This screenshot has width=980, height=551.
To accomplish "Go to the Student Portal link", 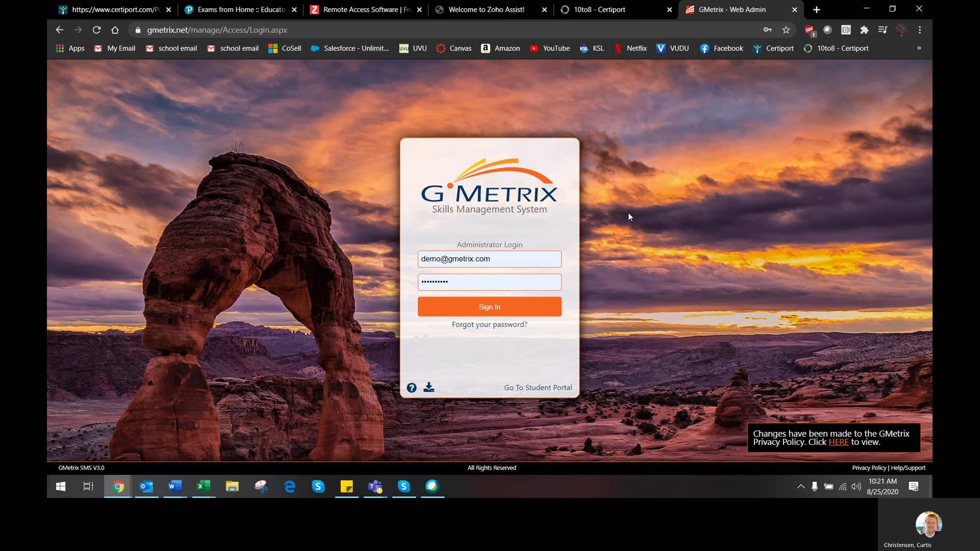I will coord(538,388).
